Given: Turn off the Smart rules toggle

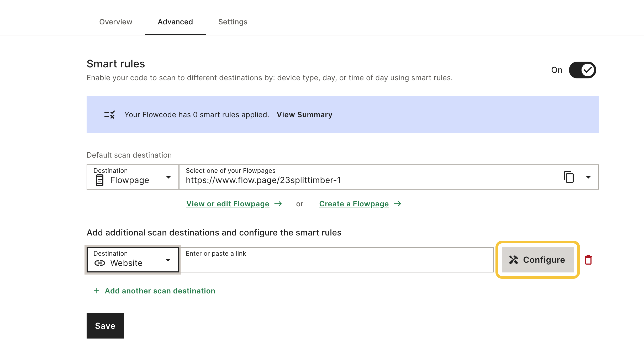Looking at the screenshot, I should [x=582, y=70].
